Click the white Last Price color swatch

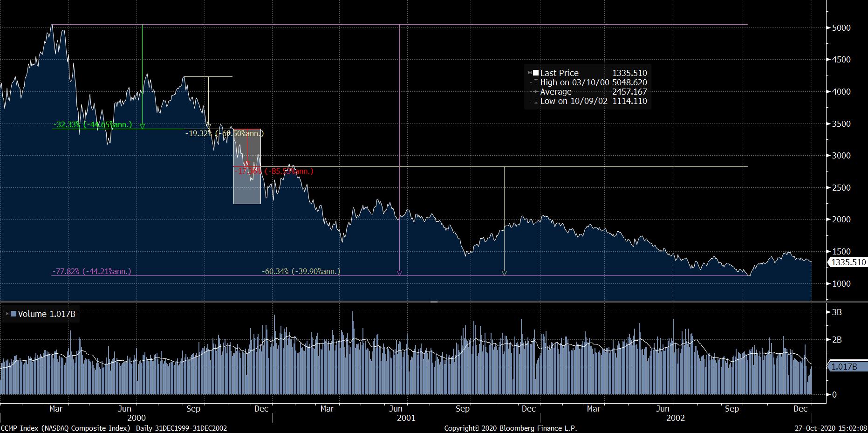point(536,73)
